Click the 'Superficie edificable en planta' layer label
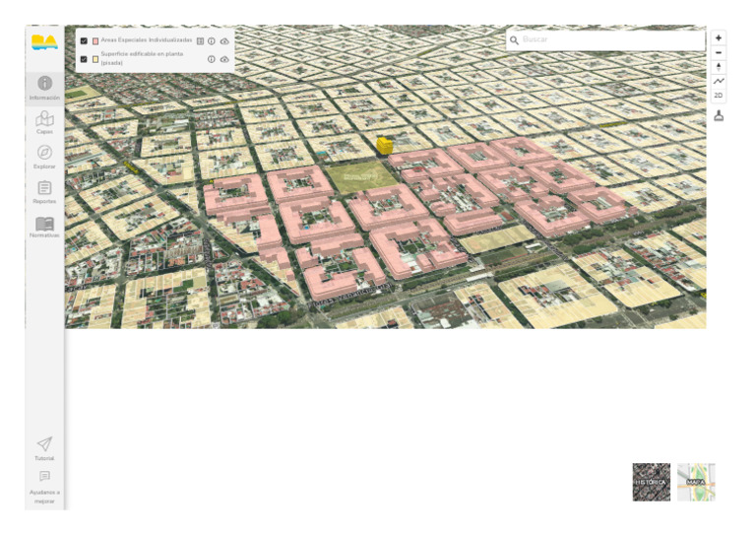 tap(142, 58)
